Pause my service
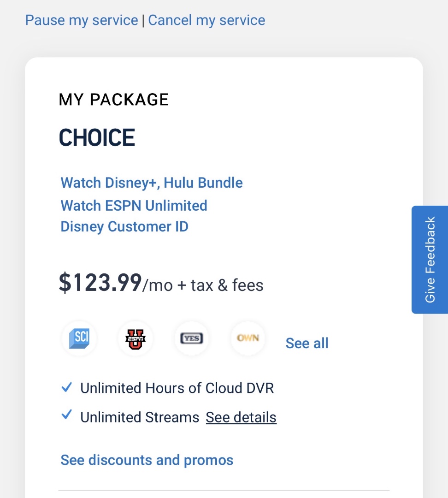This screenshot has height=498, width=448. [82, 20]
